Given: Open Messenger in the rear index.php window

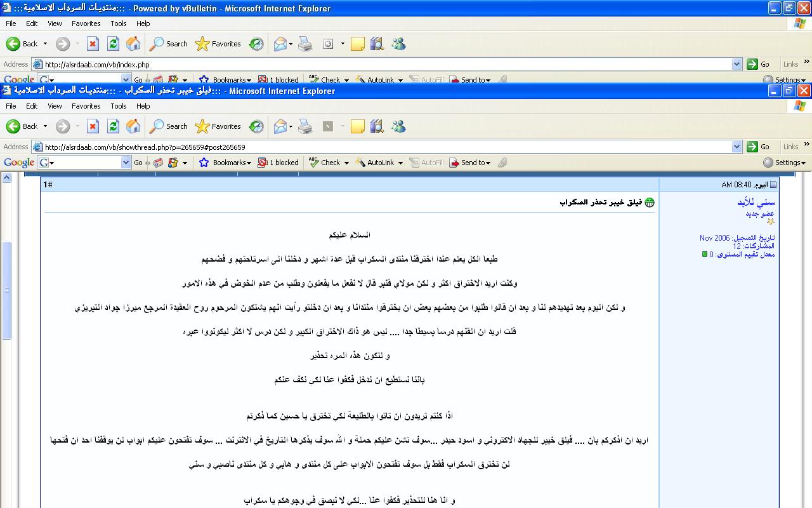Looking at the screenshot, I should (398, 44).
